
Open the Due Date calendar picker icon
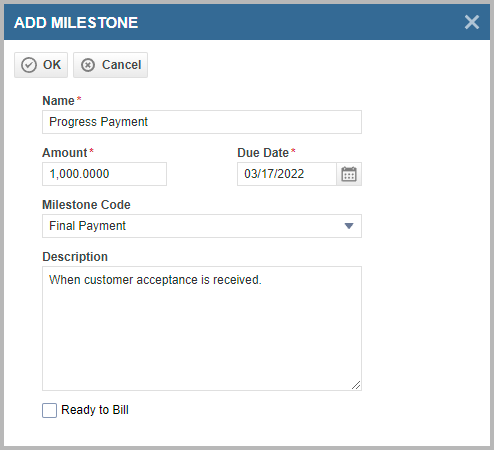pyautogui.click(x=349, y=174)
